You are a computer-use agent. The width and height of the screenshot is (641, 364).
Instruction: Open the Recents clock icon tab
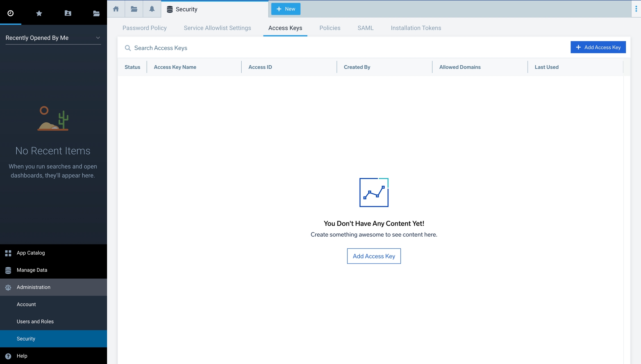click(11, 13)
